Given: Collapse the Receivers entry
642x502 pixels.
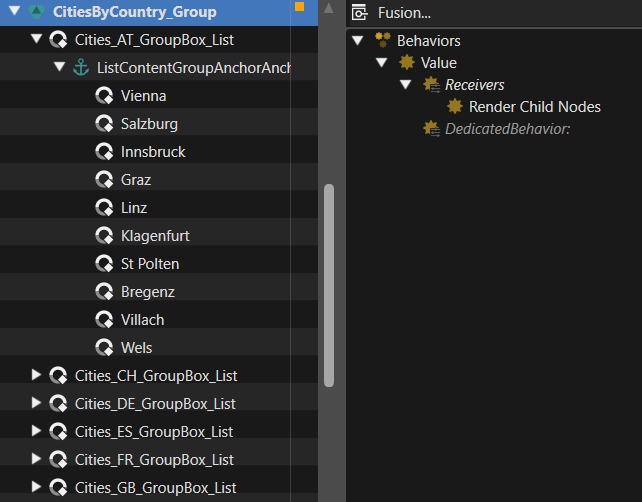Looking at the screenshot, I should click(405, 84).
